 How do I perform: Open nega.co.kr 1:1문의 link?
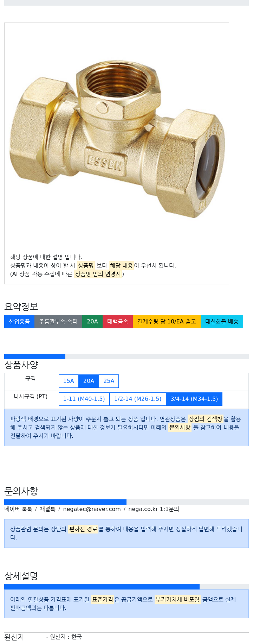point(154,509)
